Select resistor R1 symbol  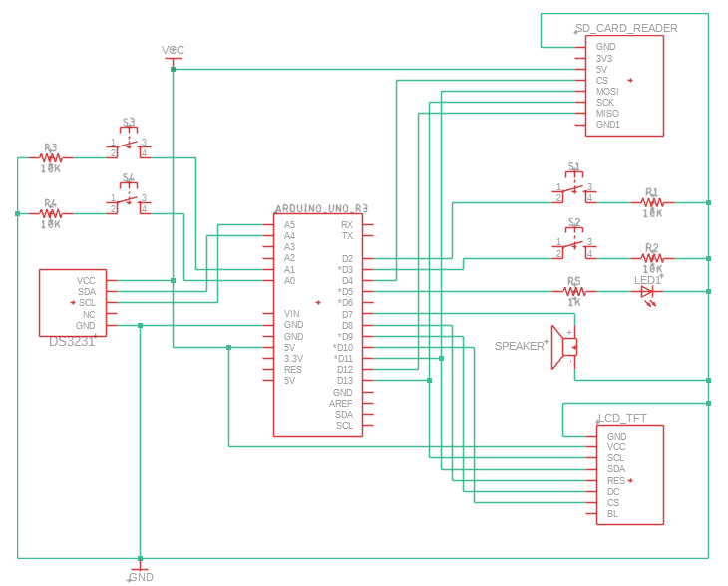click(x=652, y=202)
